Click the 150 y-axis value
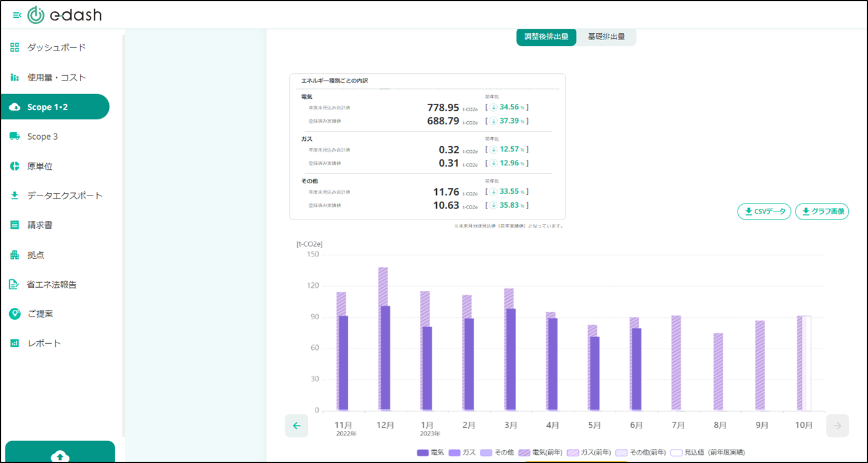 313,255
